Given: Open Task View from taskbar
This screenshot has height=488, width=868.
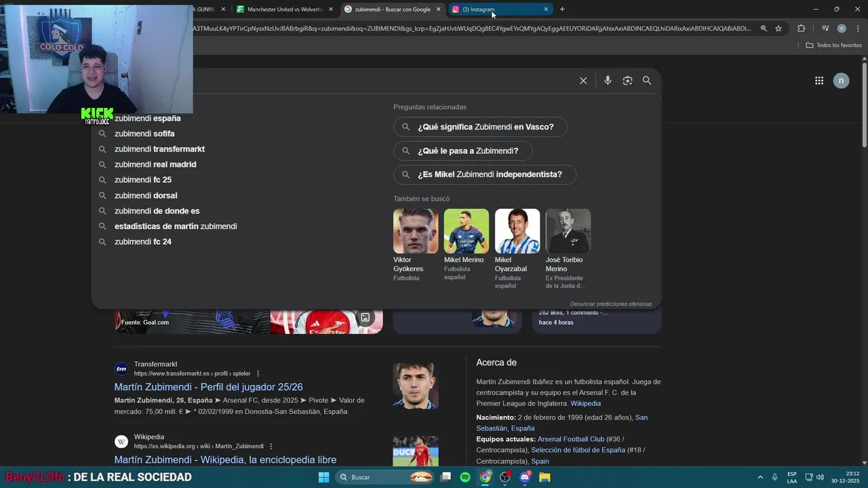Looking at the screenshot, I should pyautogui.click(x=446, y=477).
